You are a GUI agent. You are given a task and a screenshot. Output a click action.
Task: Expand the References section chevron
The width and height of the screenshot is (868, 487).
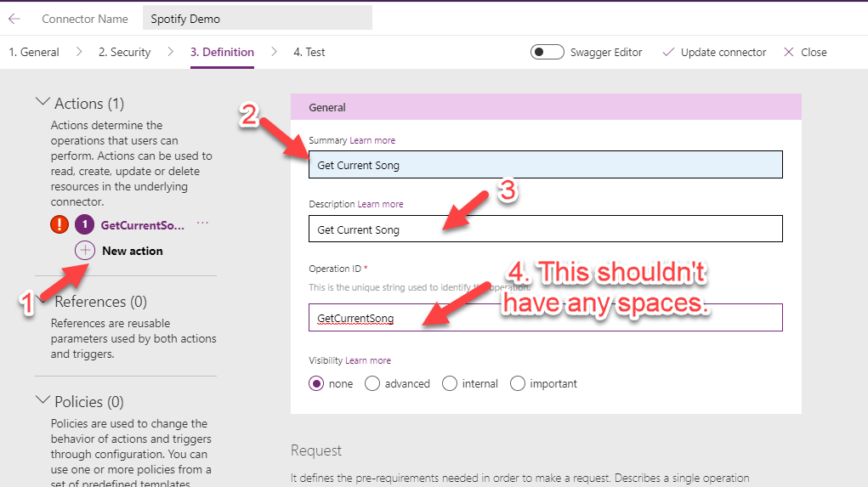pos(43,300)
